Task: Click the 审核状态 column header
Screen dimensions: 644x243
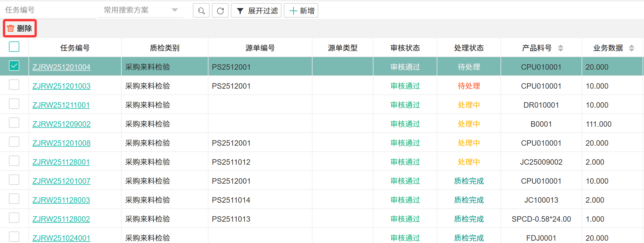Action: tap(405, 48)
